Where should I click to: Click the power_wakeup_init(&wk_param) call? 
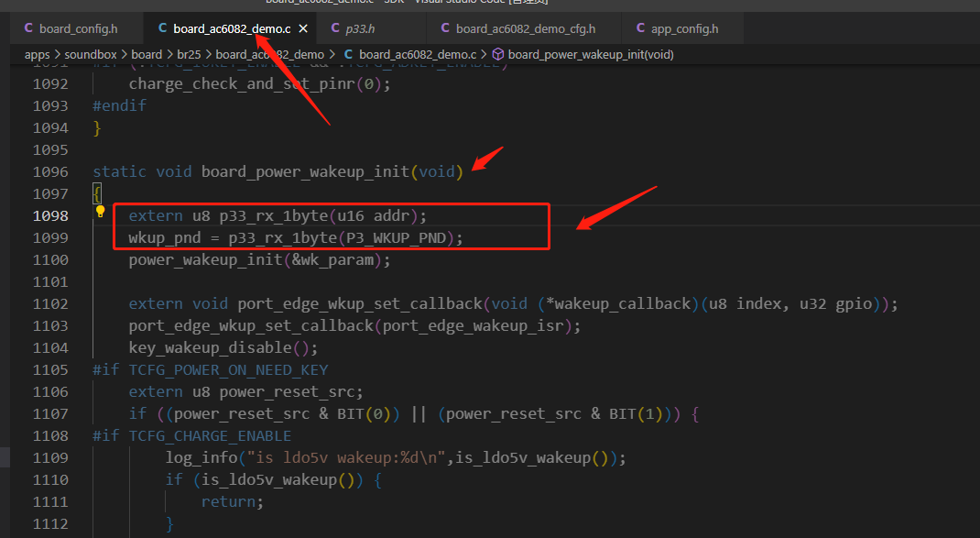259,259
